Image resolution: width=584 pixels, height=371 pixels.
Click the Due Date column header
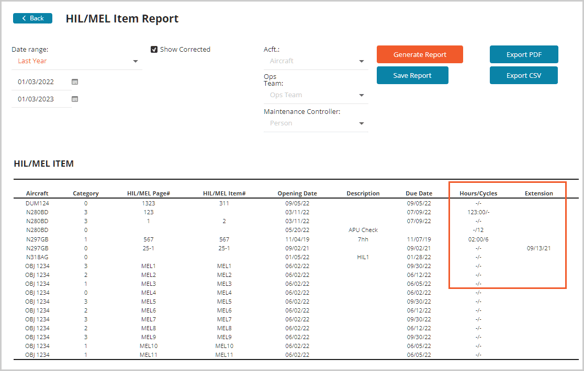[419, 193]
